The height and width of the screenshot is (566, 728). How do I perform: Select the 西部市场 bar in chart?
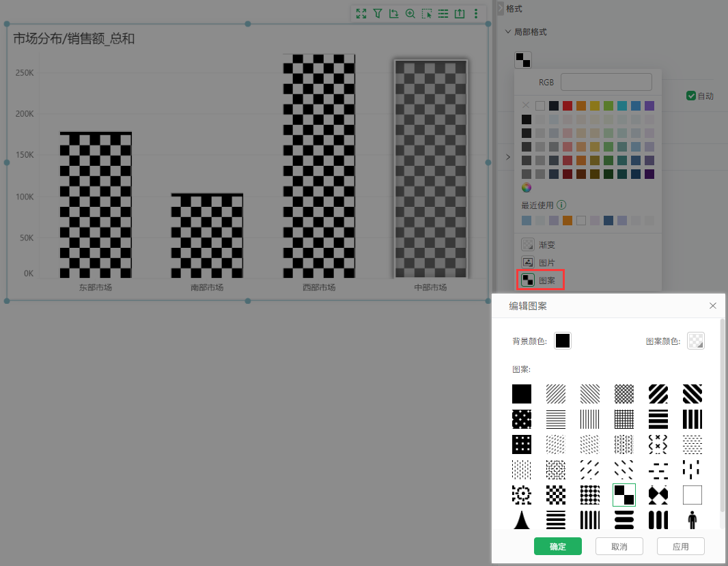pos(319,166)
